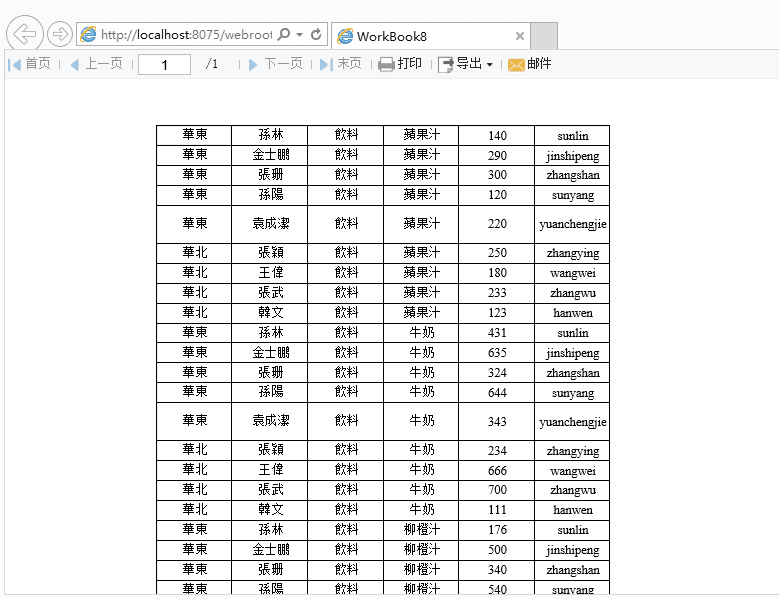Screen dimensions: 779x599
Task: Select cell with value 666
Action: click(x=497, y=470)
